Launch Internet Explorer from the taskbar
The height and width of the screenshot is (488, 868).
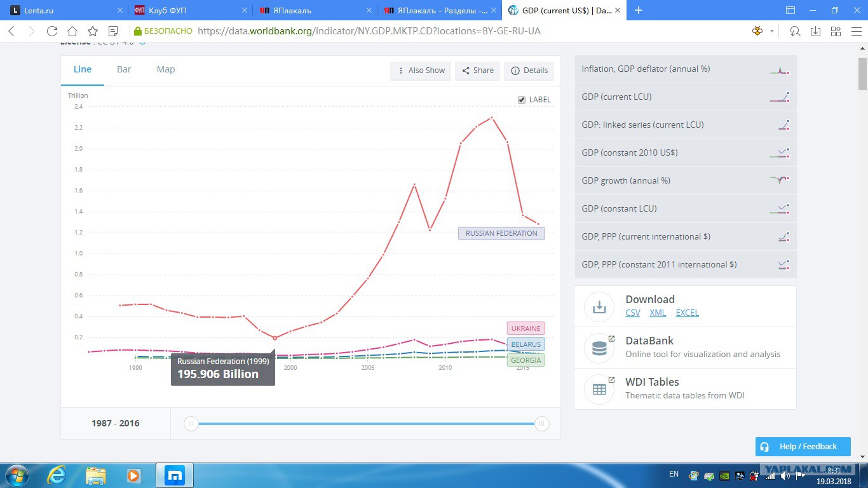click(58, 475)
